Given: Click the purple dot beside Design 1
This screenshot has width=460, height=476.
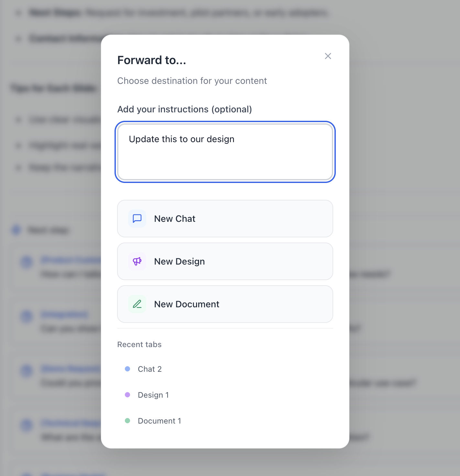Looking at the screenshot, I should 127,395.
